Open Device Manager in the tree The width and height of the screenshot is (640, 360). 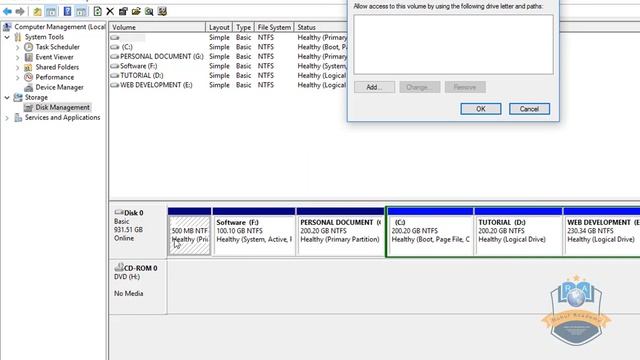[59, 87]
